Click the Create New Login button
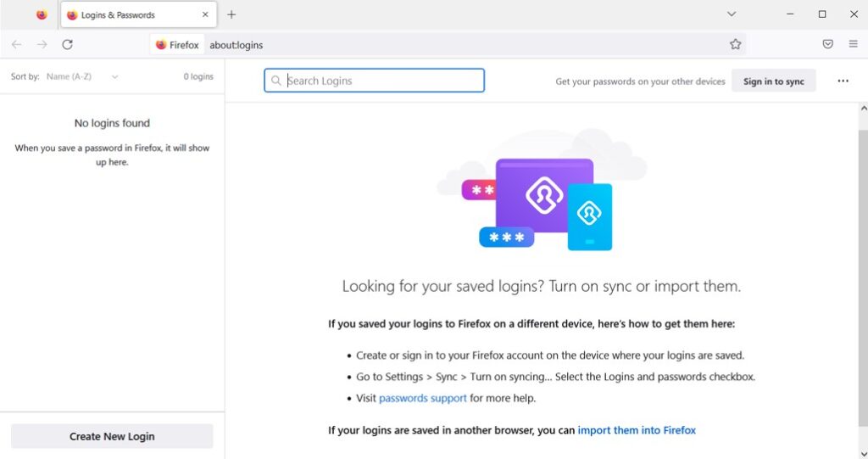Image resolution: width=868 pixels, height=459 pixels. 112,436
